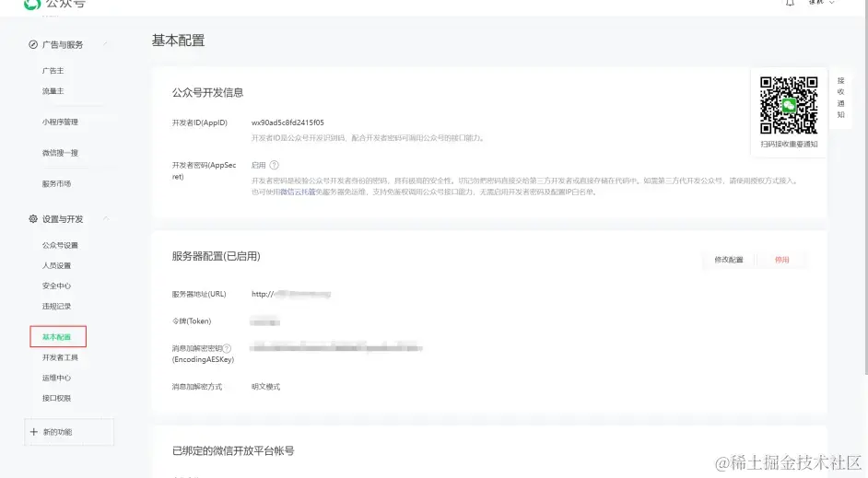Viewport: 868px width, 478px height.
Task: Click 公众号开发信息 section title
Action: [207, 93]
